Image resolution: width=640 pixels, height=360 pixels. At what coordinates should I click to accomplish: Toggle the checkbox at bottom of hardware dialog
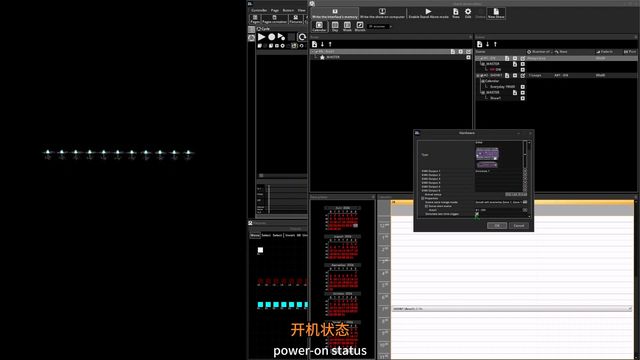477,214
